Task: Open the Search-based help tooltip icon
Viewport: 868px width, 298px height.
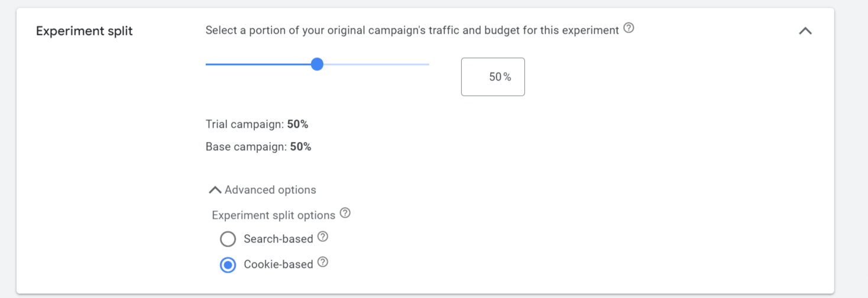Action: tap(323, 237)
